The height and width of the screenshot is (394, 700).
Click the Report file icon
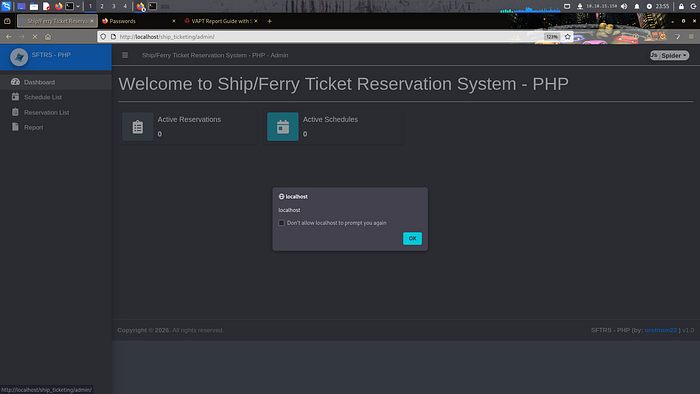click(15, 127)
